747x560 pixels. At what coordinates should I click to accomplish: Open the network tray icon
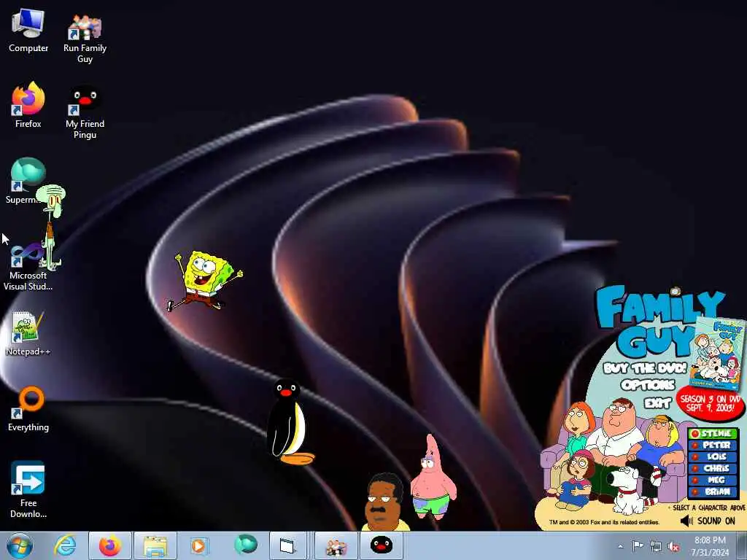point(656,546)
